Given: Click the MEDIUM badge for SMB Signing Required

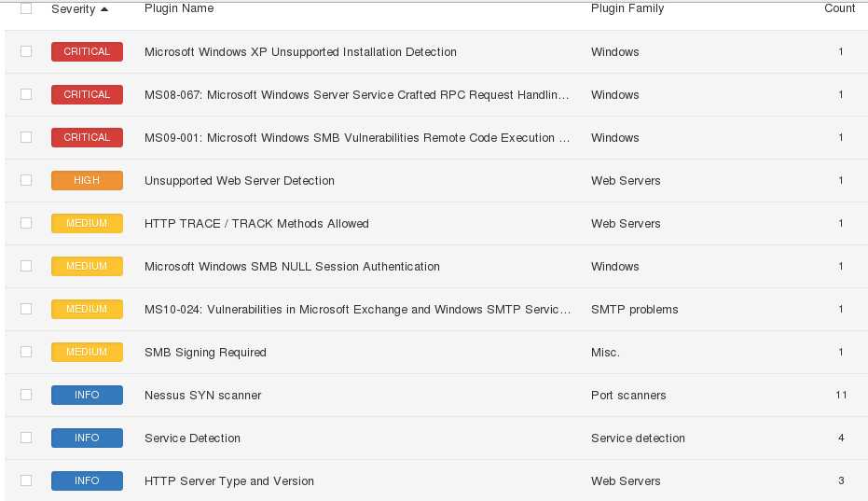Looking at the screenshot, I should [x=87, y=353].
